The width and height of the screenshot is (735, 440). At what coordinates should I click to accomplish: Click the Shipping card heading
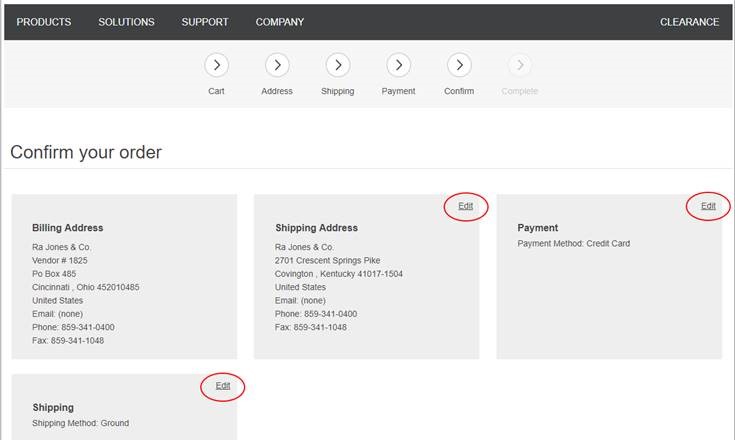click(x=53, y=408)
